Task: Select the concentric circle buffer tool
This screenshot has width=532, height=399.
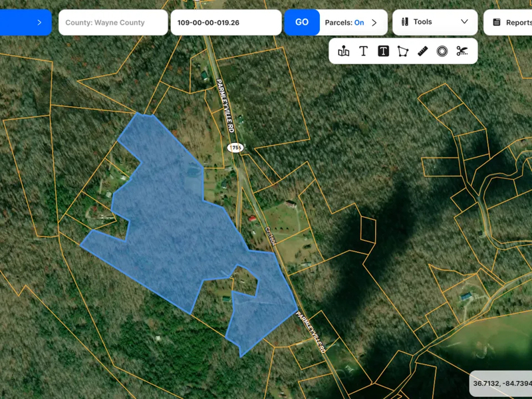Action: tap(442, 51)
